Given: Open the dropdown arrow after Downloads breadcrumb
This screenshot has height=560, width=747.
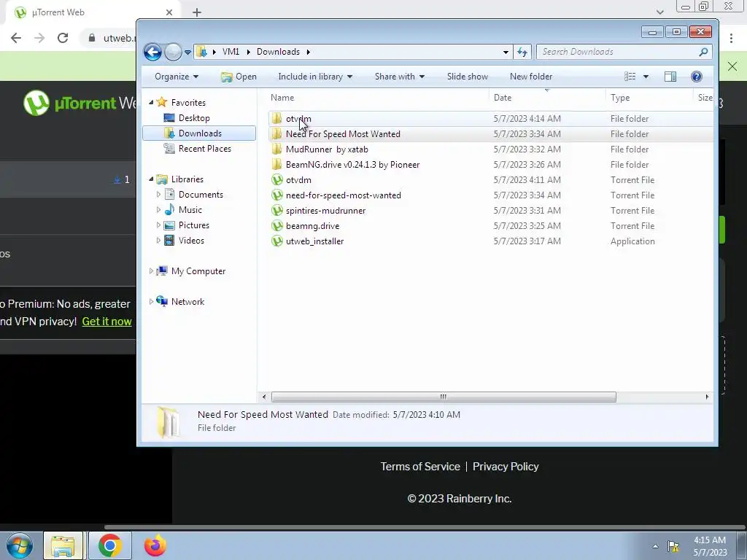Looking at the screenshot, I should tap(309, 52).
